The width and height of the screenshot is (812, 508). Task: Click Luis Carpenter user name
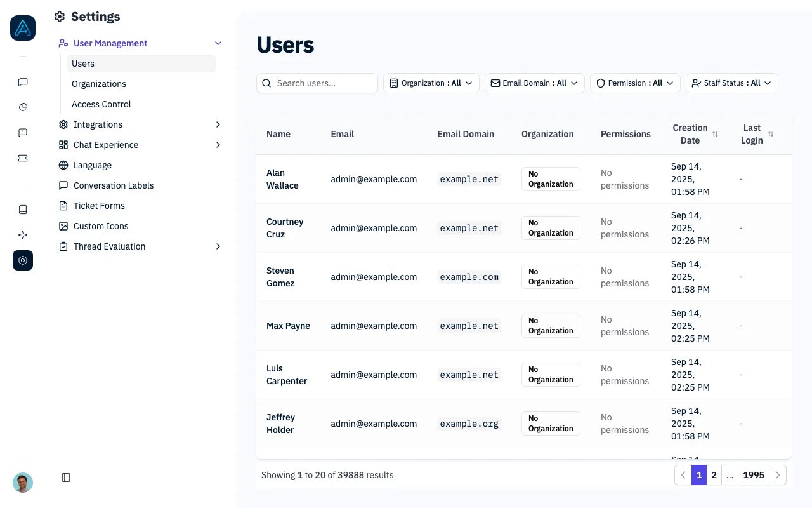287,375
